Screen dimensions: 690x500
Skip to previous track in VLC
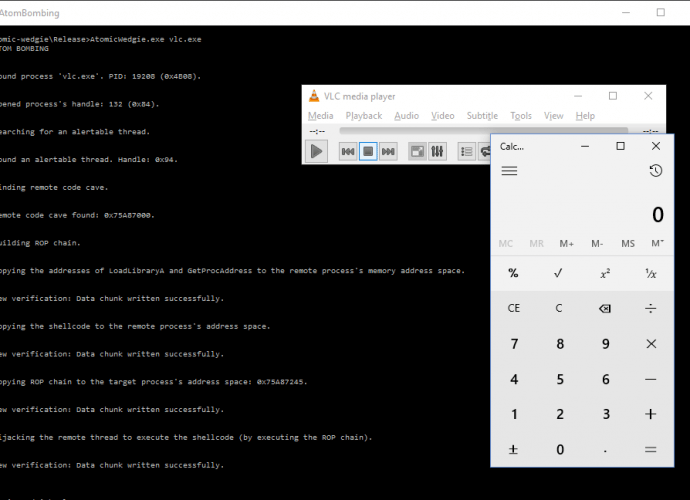click(x=348, y=152)
